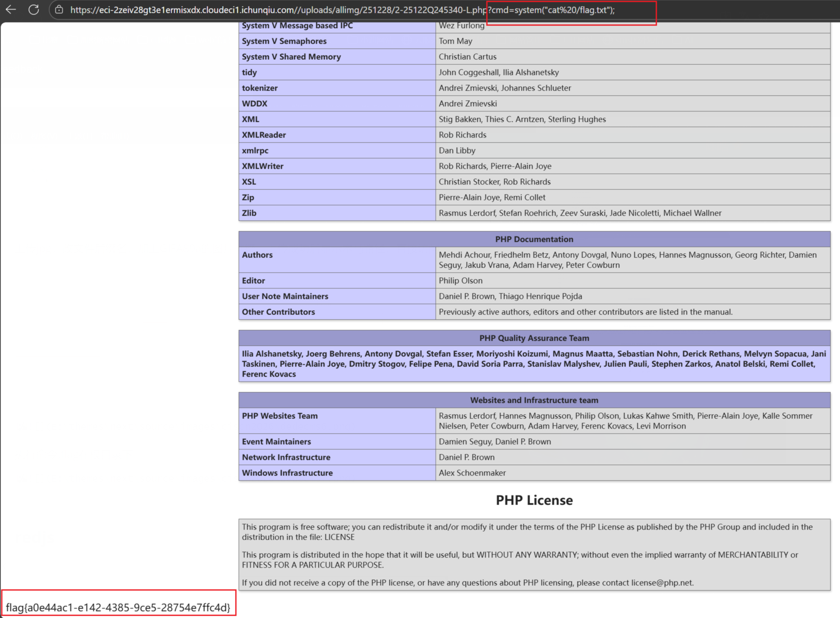Click the tokenizer module name

tap(260, 88)
